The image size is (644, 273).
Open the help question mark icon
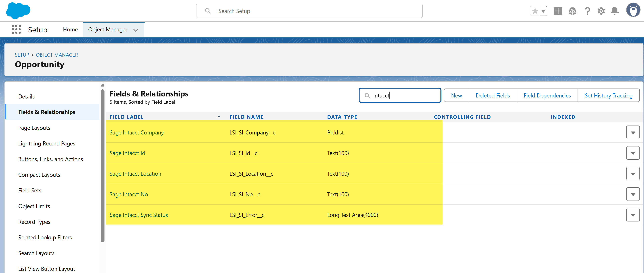pyautogui.click(x=588, y=11)
